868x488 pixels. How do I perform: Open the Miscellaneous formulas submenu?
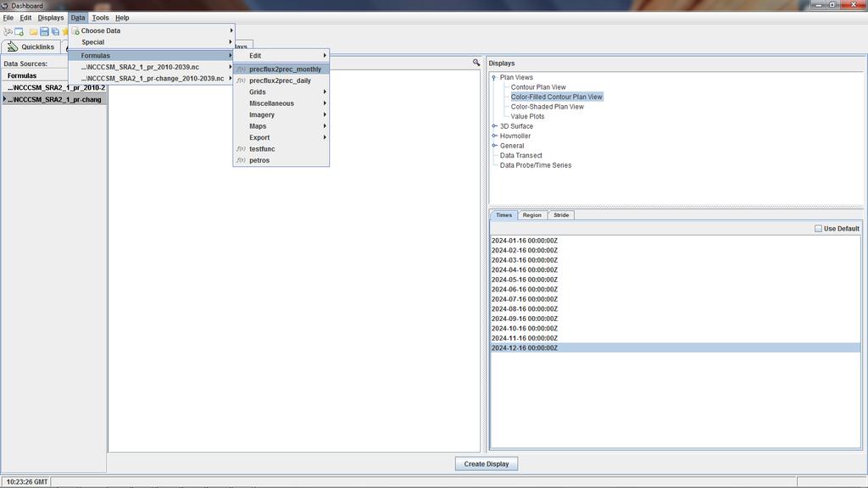(281, 103)
